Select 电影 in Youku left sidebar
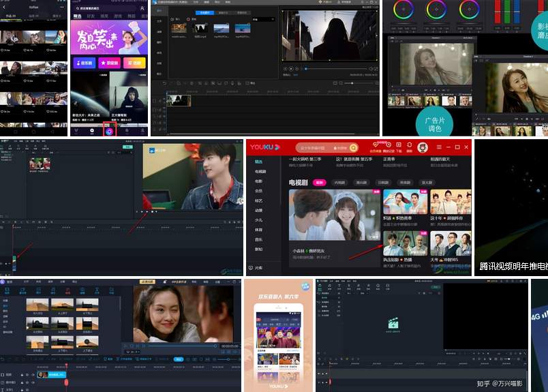The image size is (548, 392). [x=258, y=181]
